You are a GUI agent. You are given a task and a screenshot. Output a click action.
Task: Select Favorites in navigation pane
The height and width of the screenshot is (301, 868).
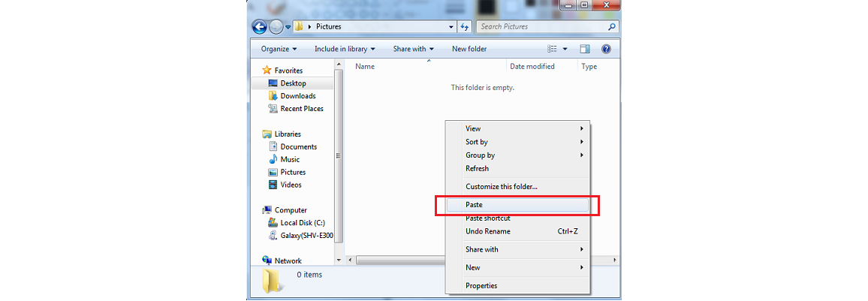point(288,71)
